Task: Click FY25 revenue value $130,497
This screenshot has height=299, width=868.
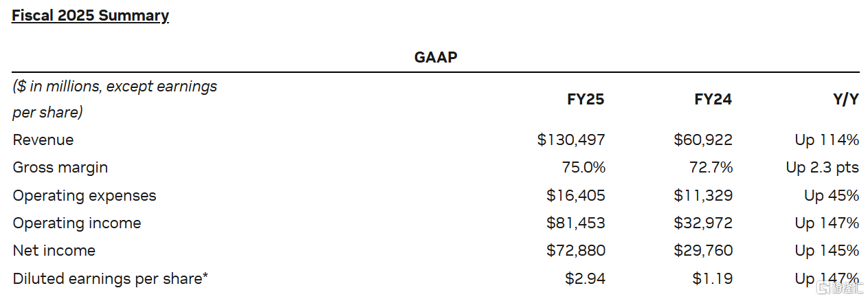Action: (x=571, y=140)
